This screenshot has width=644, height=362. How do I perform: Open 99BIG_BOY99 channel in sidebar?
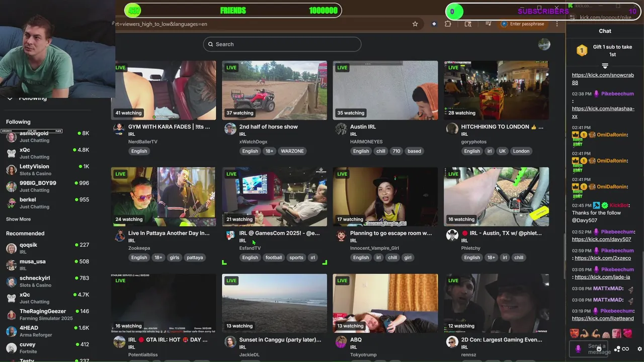47,186
